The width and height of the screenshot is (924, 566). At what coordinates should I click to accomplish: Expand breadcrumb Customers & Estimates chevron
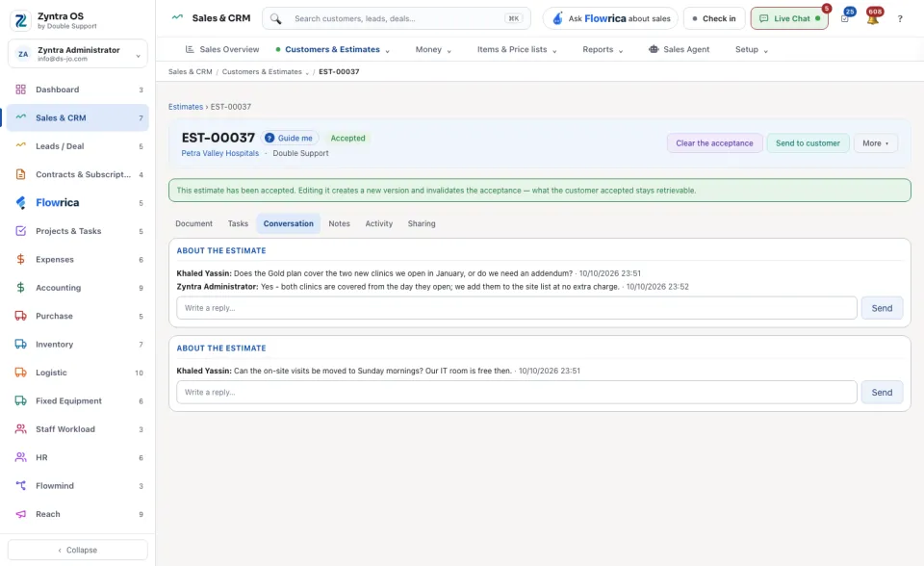coord(307,73)
